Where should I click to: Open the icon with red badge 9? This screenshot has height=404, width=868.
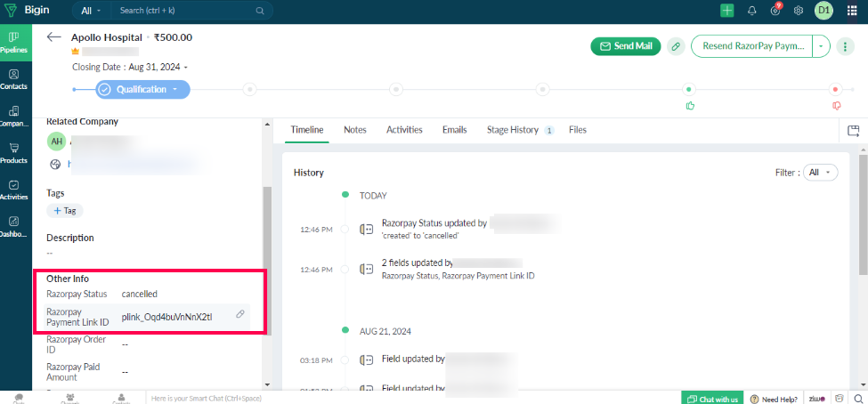[x=775, y=10]
